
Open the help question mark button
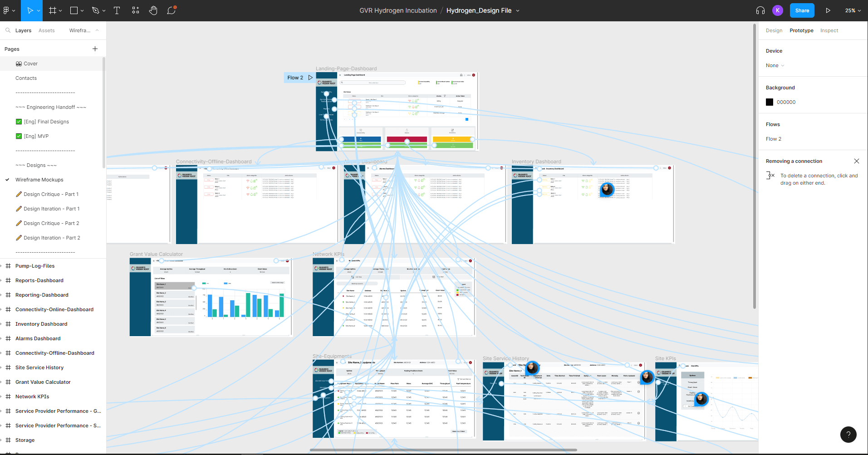[x=848, y=434]
